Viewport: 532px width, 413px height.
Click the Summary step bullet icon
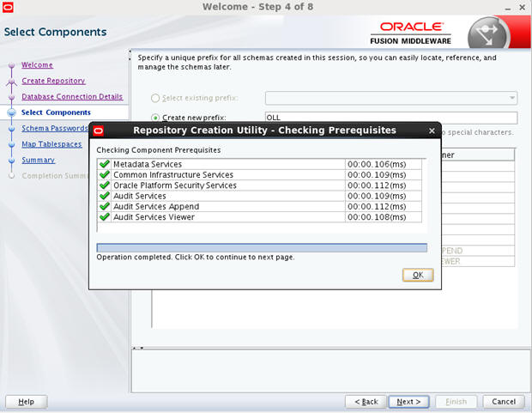click(x=11, y=161)
